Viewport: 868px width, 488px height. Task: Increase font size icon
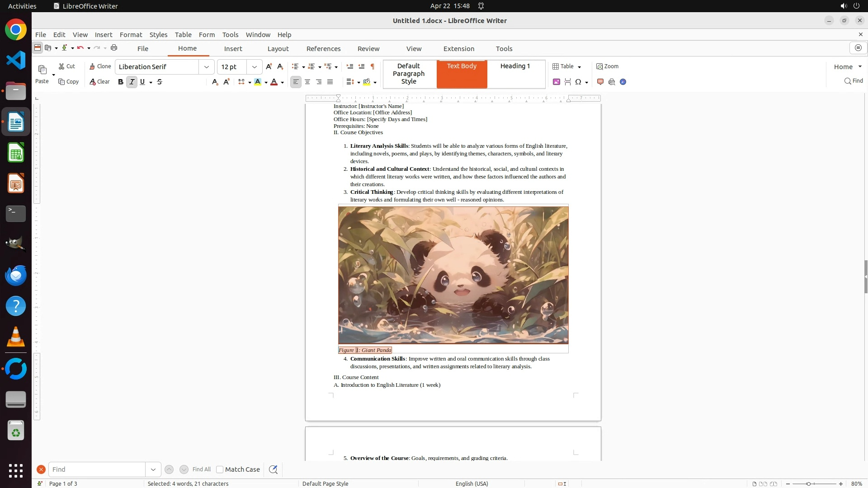click(269, 66)
